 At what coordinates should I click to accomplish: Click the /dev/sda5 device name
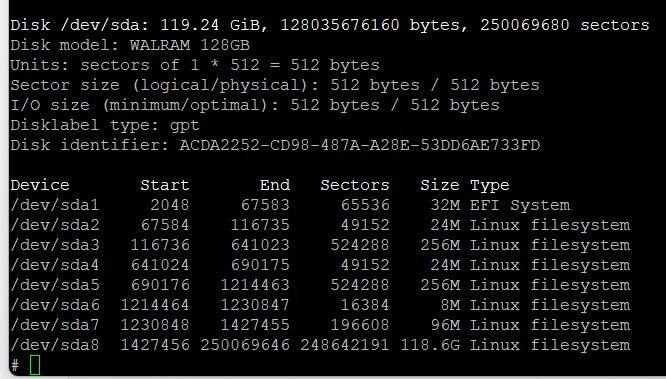click(x=55, y=285)
